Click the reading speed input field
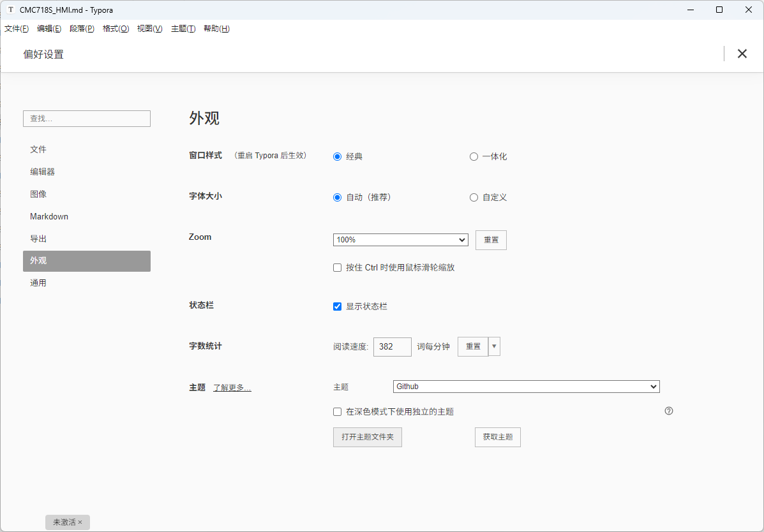Viewport: 764px width, 532px height. click(392, 346)
